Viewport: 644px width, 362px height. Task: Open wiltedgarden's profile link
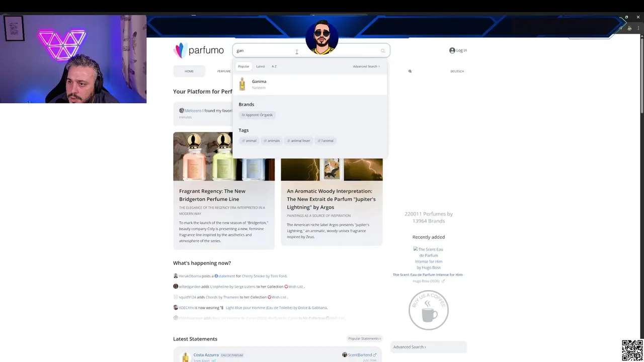pyautogui.click(x=190, y=287)
